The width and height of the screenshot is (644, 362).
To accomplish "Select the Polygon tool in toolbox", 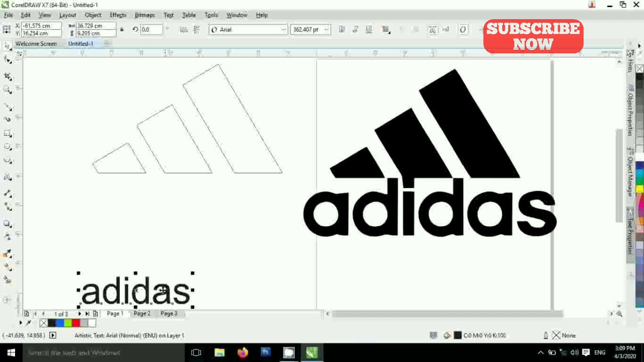I will tap(8, 160).
